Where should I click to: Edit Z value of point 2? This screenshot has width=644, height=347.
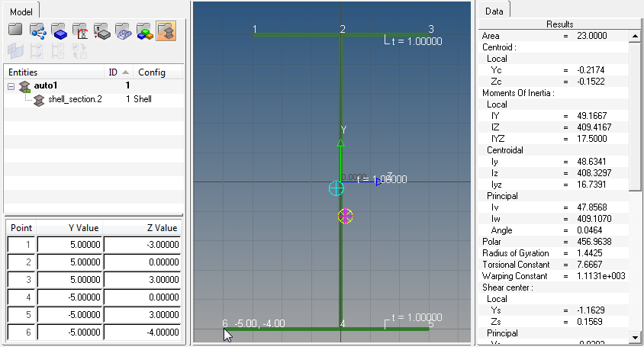click(x=142, y=262)
